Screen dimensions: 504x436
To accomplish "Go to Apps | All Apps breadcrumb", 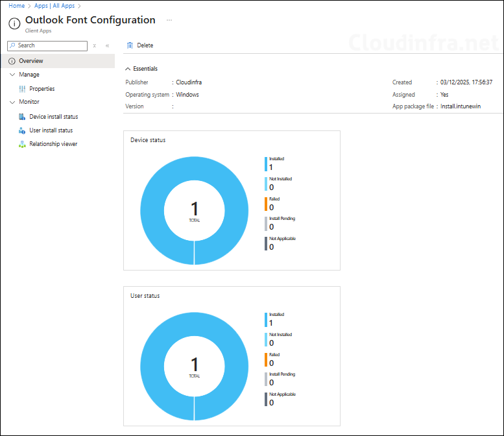I will coord(54,6).
